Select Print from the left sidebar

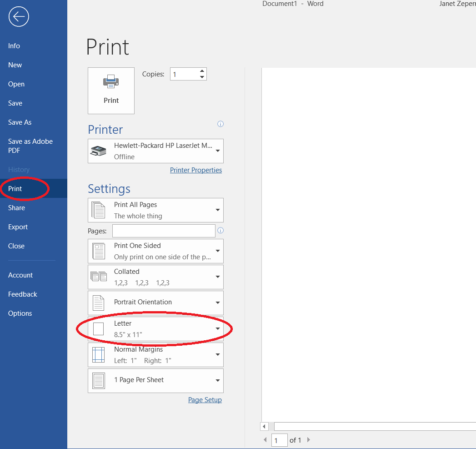[x=14, y=188]
